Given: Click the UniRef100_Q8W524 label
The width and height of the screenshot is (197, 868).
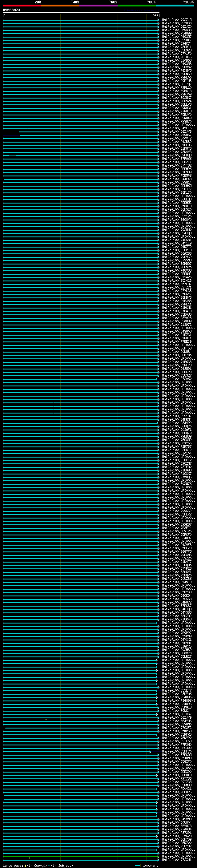Looking at the screenshot, I should click(x=177, y=101).
